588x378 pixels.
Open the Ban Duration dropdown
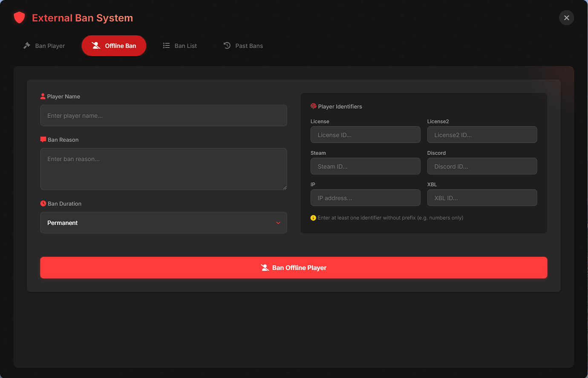pyautogui.click(x=164, y=222)
